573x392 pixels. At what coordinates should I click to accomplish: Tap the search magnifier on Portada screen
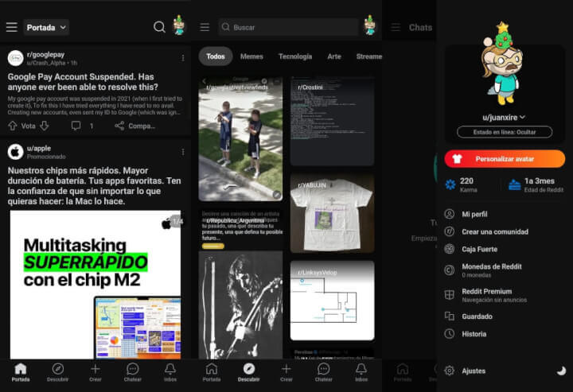[159, 27]
